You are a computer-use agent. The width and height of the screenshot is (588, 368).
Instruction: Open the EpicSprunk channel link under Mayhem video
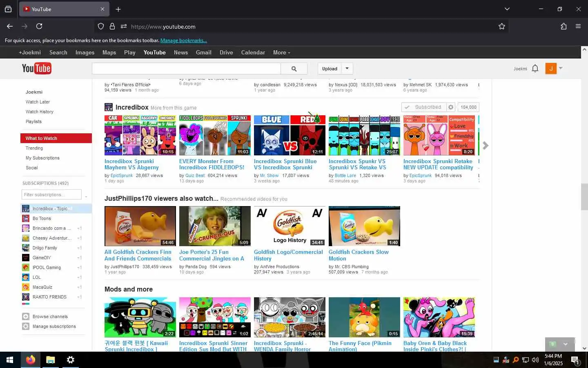click(x=121, y=175)
